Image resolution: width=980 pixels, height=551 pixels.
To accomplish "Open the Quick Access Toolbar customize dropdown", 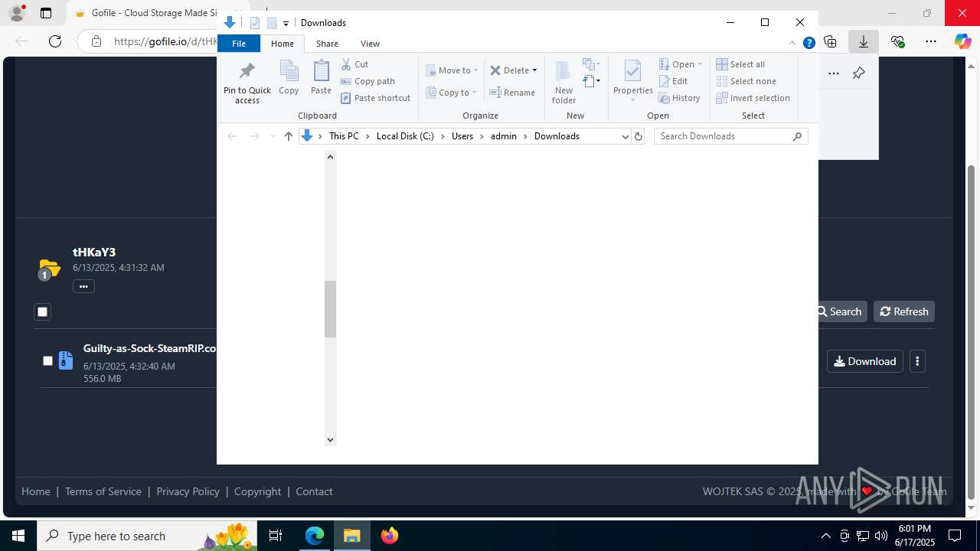I will point(286,23).
